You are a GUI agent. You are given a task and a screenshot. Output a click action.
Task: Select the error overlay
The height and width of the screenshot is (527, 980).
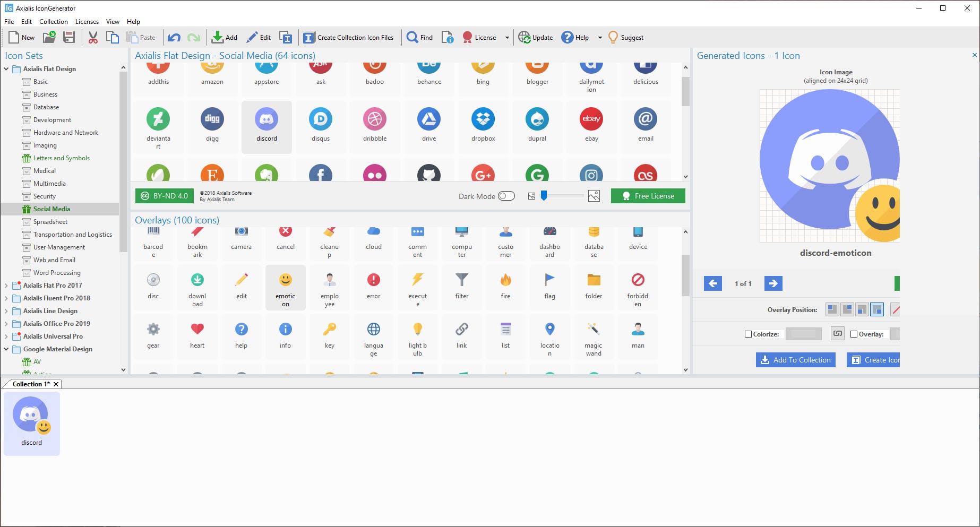(x=374, y=288)
